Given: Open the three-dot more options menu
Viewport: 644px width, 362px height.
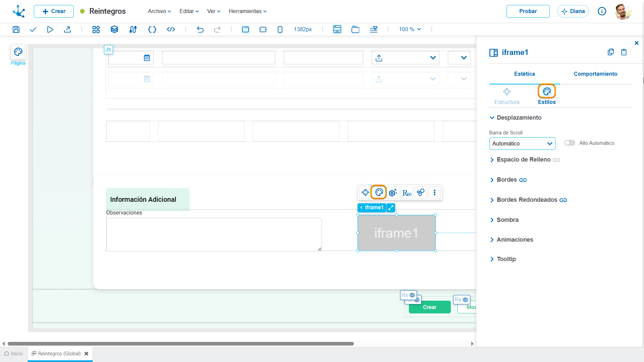Looking at the screenshot, I should point(435,192).
